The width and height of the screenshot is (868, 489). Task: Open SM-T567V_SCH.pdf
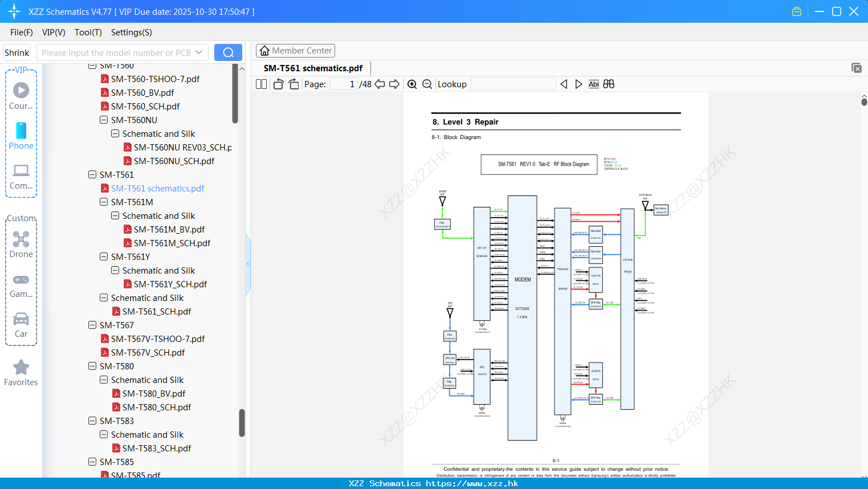(x=148, y=352)
